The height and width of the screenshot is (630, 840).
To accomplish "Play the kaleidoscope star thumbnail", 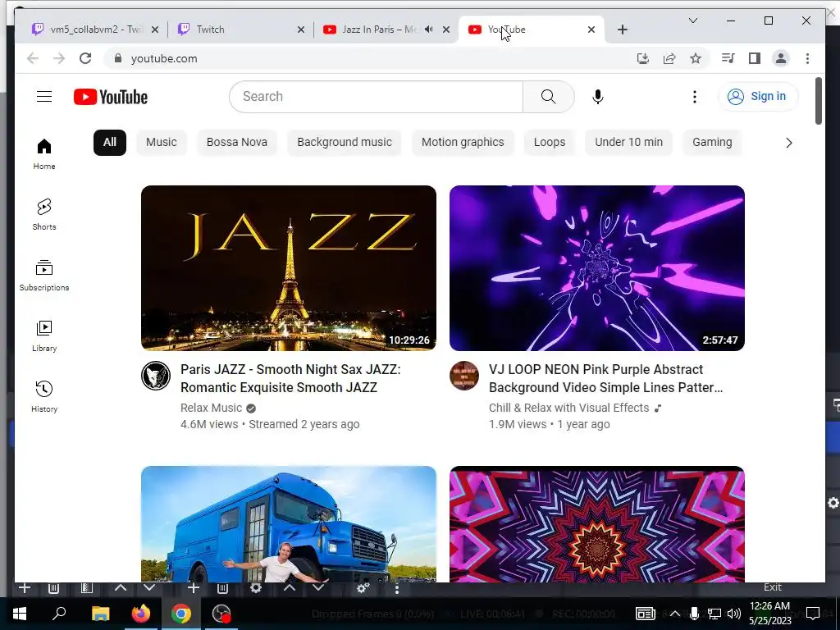I will 597,524.
